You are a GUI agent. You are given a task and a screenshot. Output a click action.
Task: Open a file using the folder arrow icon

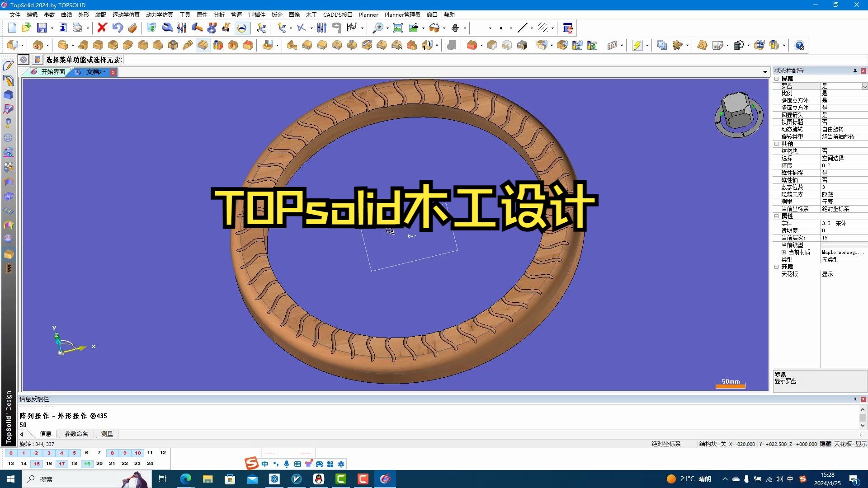tap(26, 28)
